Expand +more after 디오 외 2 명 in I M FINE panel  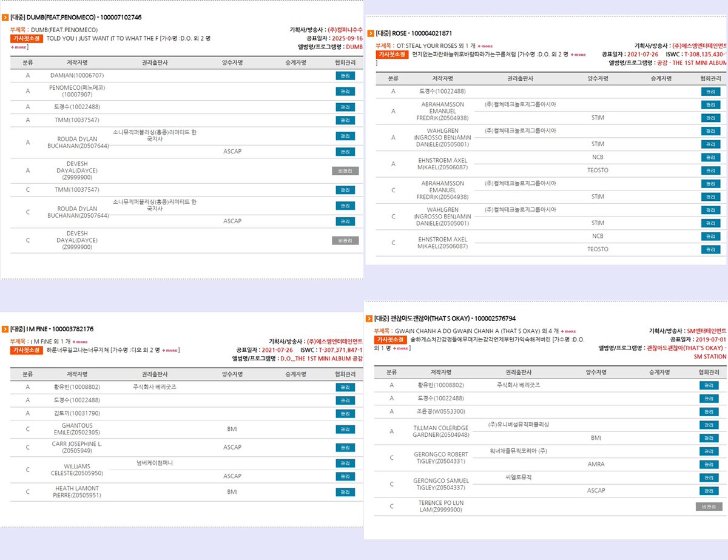coord(169,350)
